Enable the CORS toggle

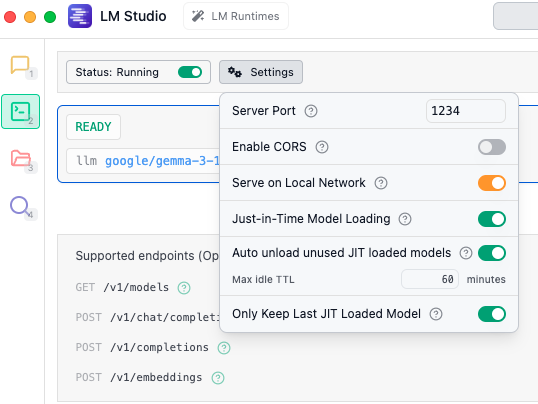(x=492, y=147)
